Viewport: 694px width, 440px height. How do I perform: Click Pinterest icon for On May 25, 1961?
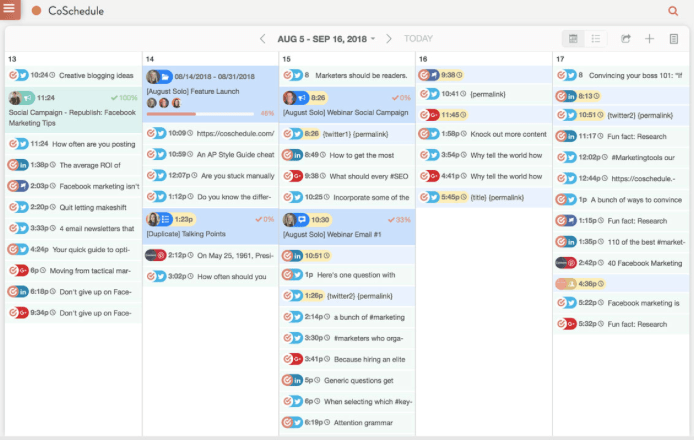click(x=161, y=255)
